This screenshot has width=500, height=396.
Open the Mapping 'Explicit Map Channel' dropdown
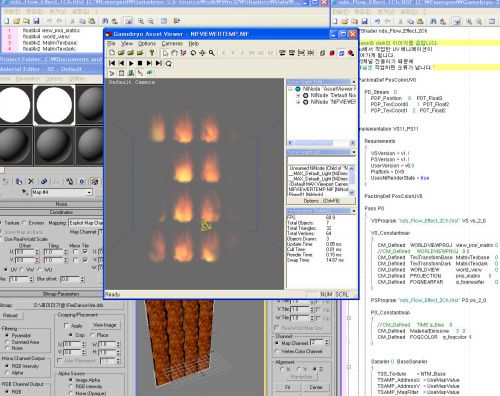(x=86, y=223)
